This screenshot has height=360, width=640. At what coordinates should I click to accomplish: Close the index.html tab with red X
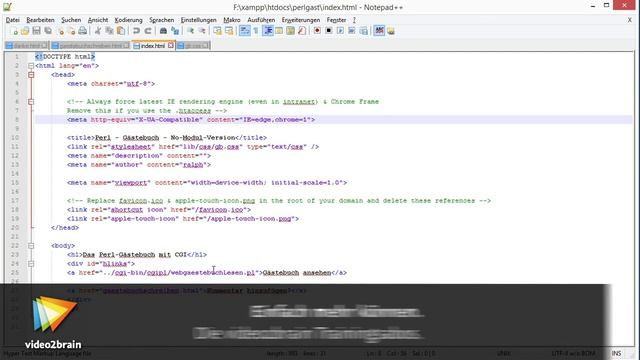pyautogui.click(x=171, y=45)
